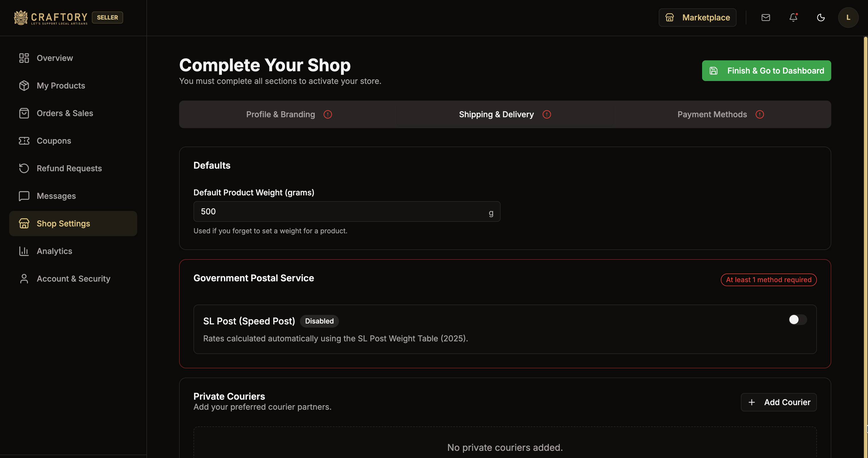Open Refund Requests history icon
868x458 pixels.
pyautogui.click(x=23, y=168)
